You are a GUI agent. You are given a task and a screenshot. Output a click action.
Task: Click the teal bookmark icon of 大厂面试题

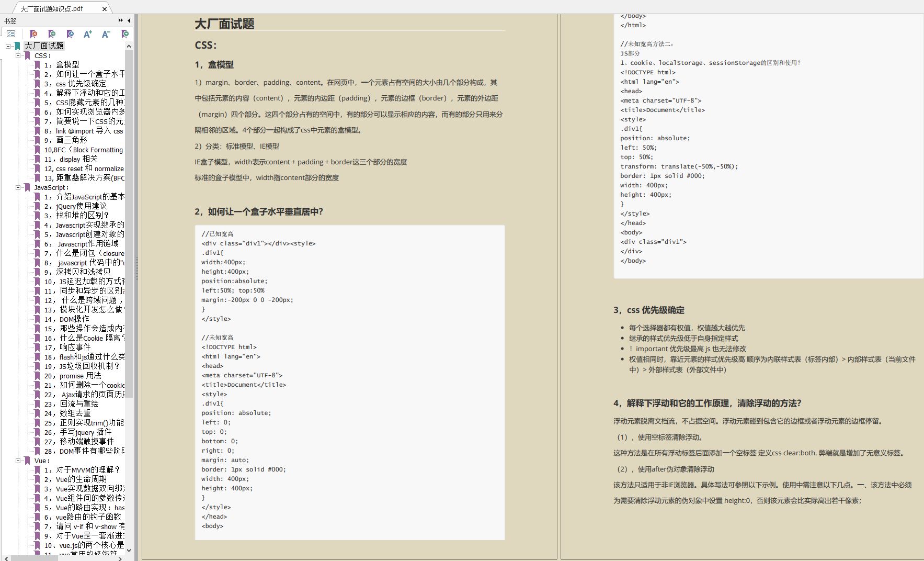(x=18, y=46)
